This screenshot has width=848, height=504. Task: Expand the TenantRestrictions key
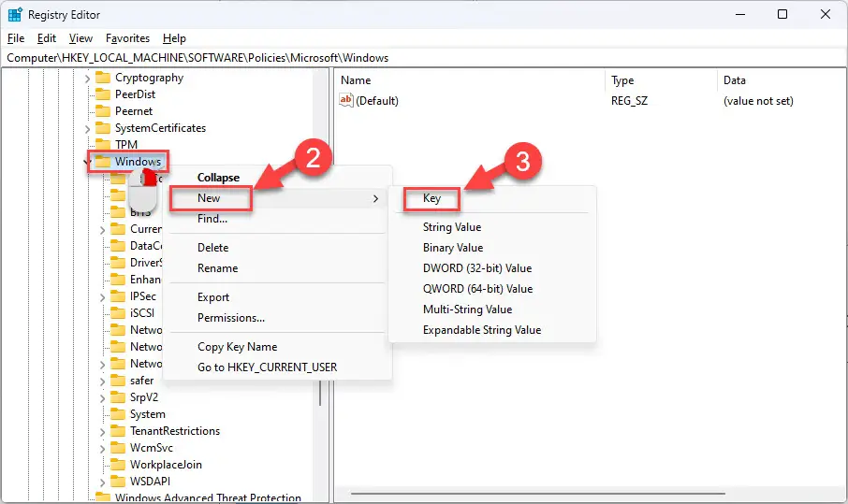click(102, 431)
